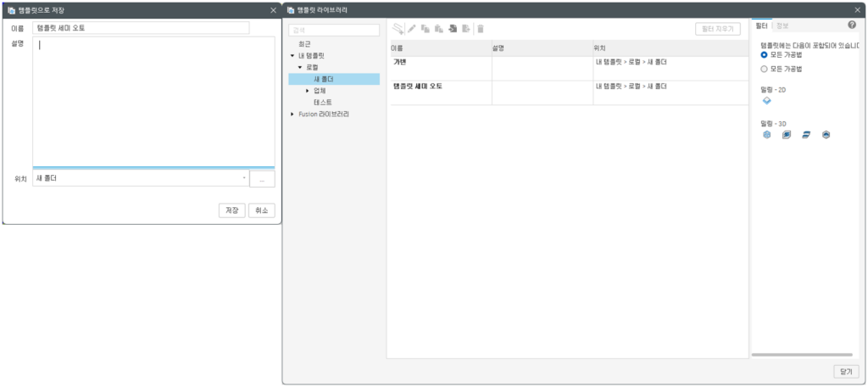Screen dimensions: 868x387
Task: Select the fourth 밀링 - 3D filter icon
Action: 826,135
